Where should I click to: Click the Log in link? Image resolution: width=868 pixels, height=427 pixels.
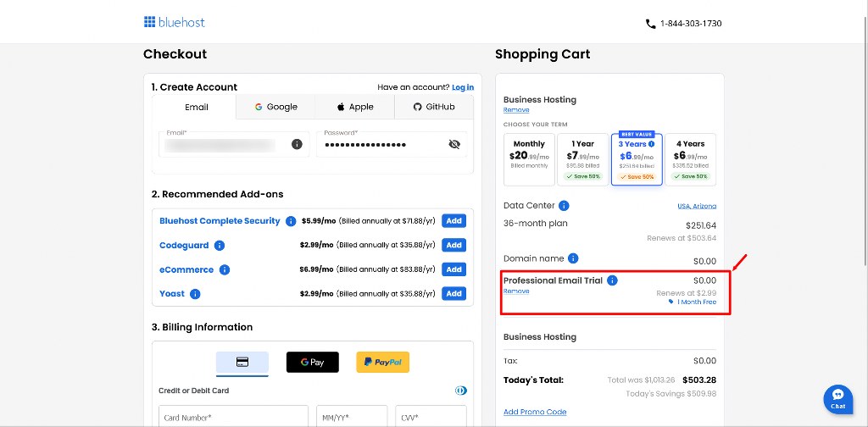coord(463,87)
